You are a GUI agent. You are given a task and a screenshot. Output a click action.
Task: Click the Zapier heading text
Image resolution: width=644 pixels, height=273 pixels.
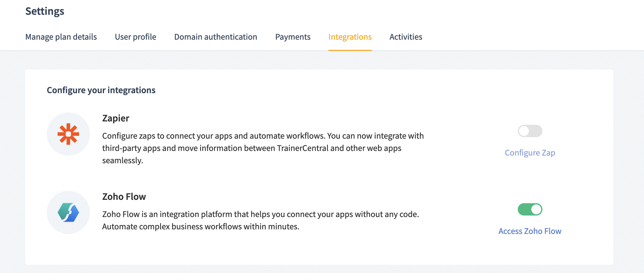click(116, 118)
